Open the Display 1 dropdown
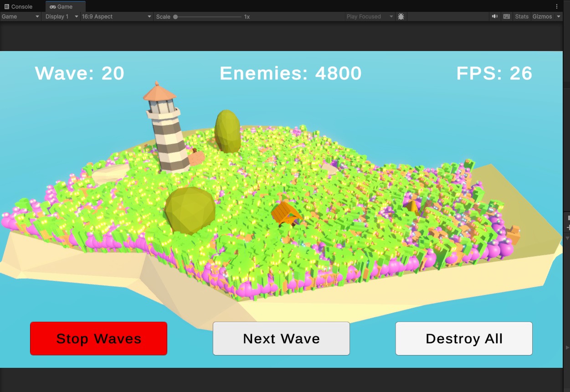 [x=61, y=16]
